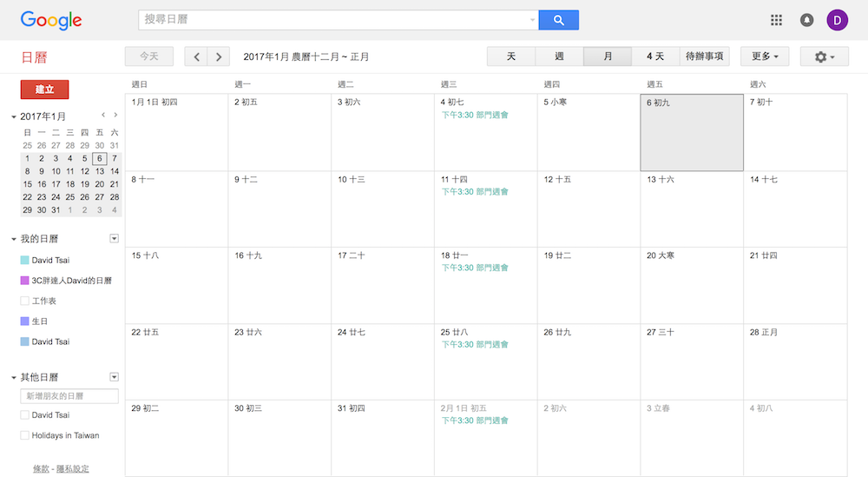Switch to 待辦事項 view
This screenshot has height=477, width=868.
pyautogui.click(x=704, y=56)
